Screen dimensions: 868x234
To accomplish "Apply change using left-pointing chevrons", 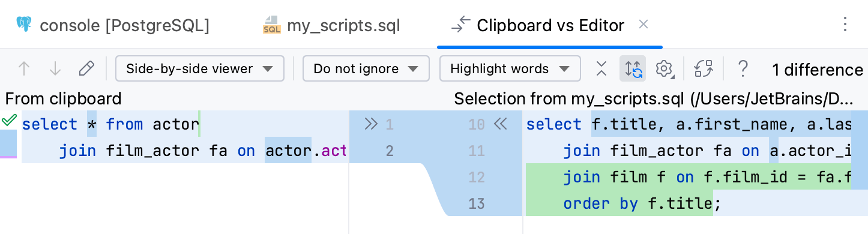I will 500,124.
